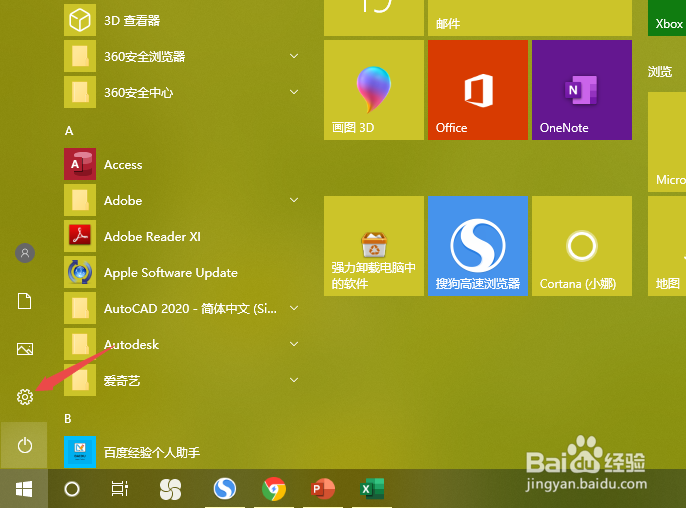
Task: Launch 百度经验个人助手
Action: (182, 452)
